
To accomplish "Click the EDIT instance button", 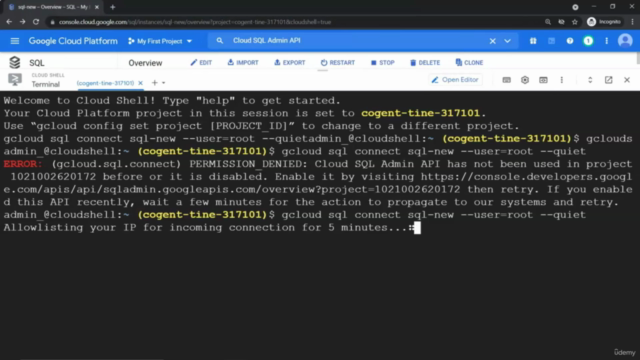I will [201, 63].
